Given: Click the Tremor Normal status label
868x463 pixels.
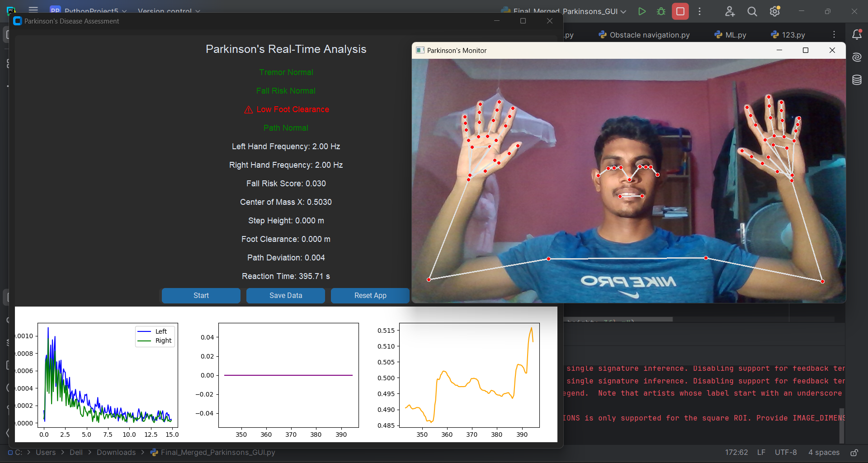Looking at the screenshot, I should tap(286, 72).
